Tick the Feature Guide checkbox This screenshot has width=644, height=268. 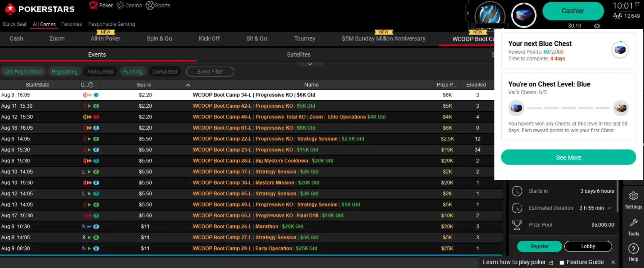point(562,263)
